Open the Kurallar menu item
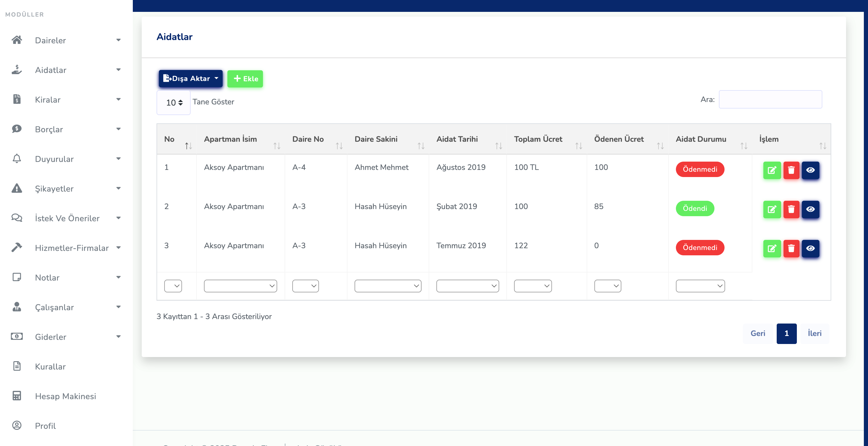 (50, 367)
